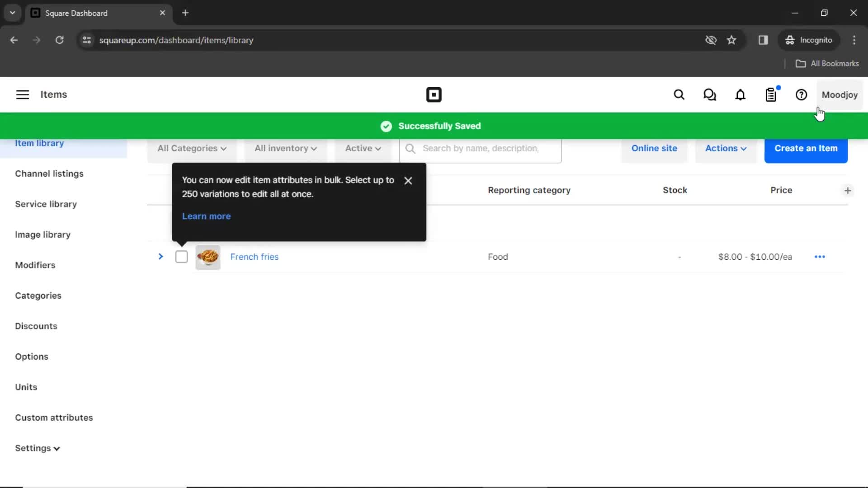Screen dimensions: 868x488
Task: Click the $8.00 - $10.00/ea price
Action: (755, 257)
